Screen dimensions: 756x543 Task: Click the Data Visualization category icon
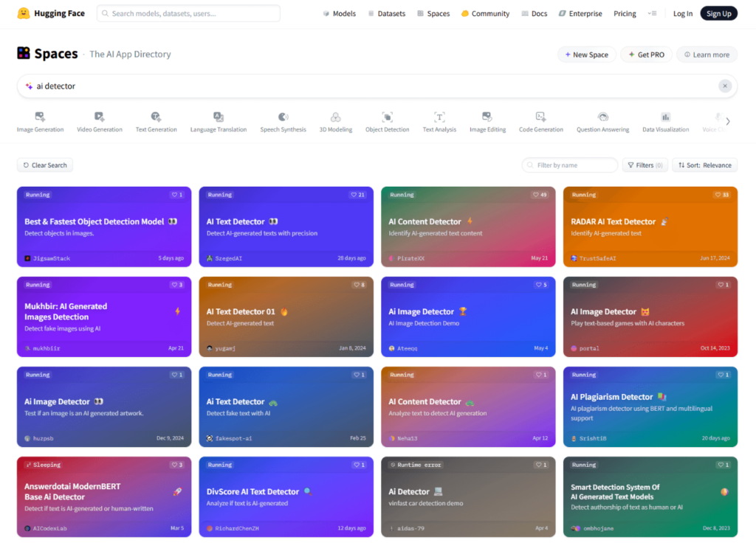(x=665, y=117)
